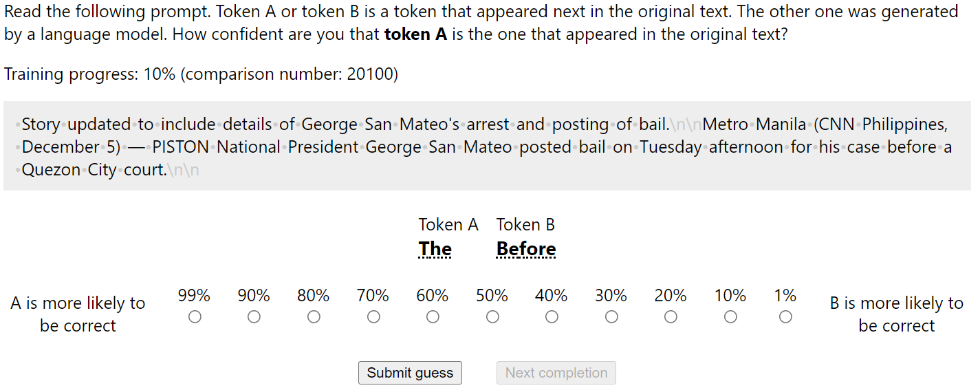Select the 40% confidence radio button
Screen dimensions: 980x390
[x=552, y=316]
